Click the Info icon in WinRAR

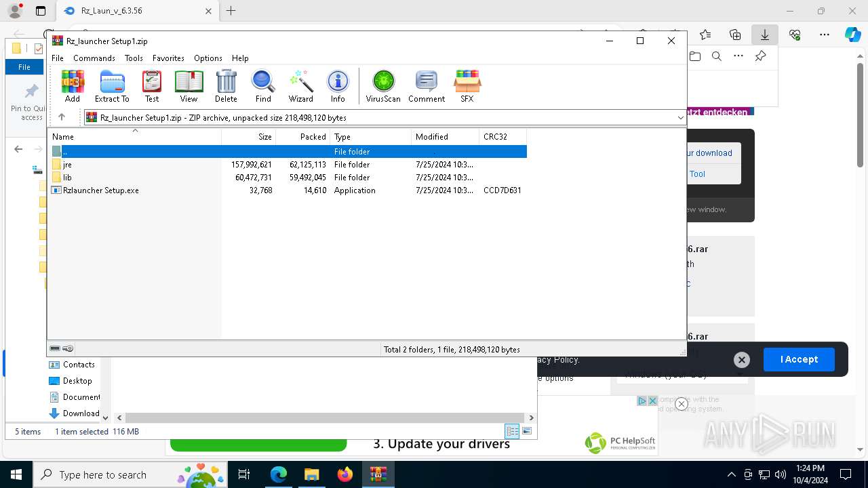(338, 86)
